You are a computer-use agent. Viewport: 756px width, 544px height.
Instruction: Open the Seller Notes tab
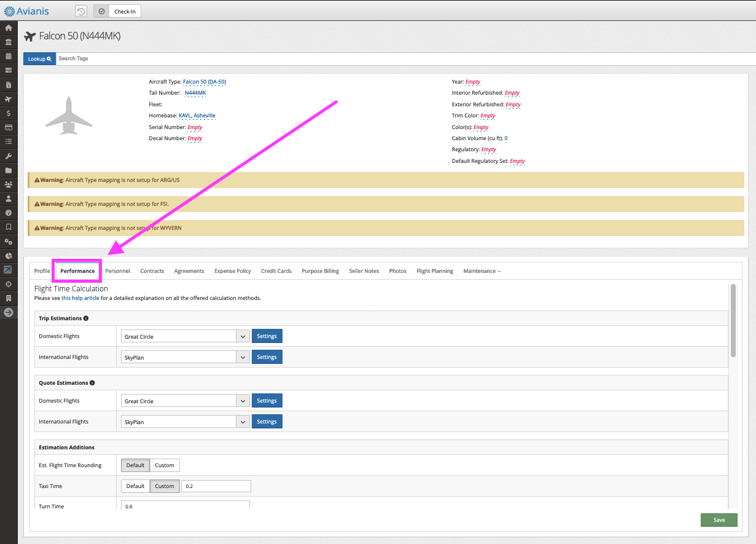coord(364,271)
